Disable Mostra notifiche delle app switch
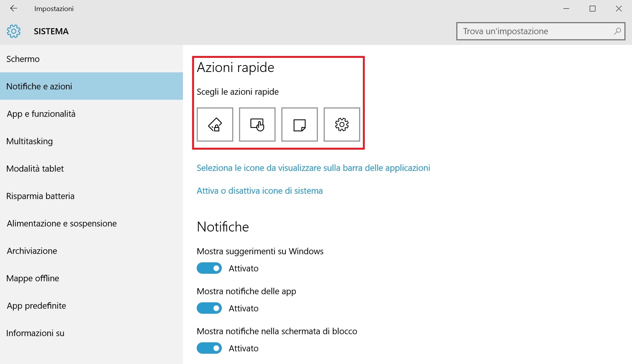Image resolution: width=632 pixels, height=364 pixels. [209, 308]
